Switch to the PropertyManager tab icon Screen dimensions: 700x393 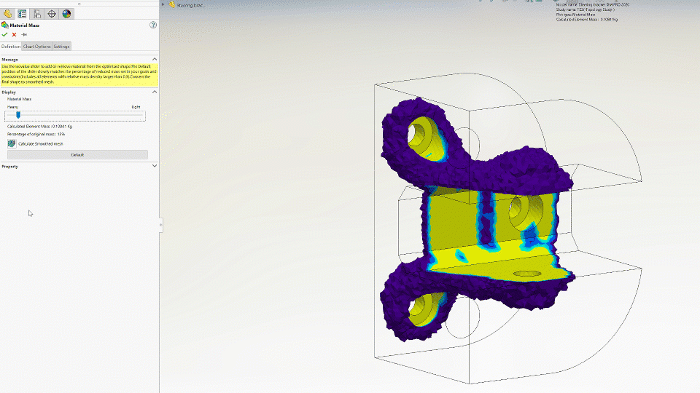click(x=22, y=14)
